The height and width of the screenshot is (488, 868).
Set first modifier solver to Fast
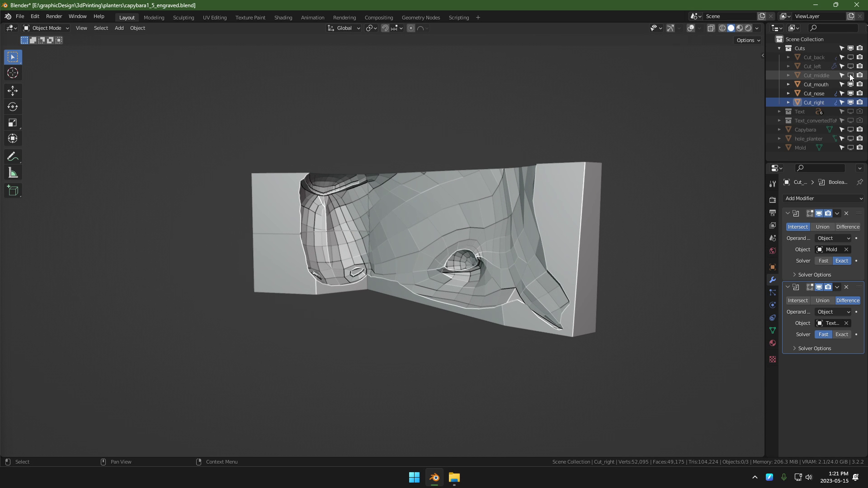823,261
